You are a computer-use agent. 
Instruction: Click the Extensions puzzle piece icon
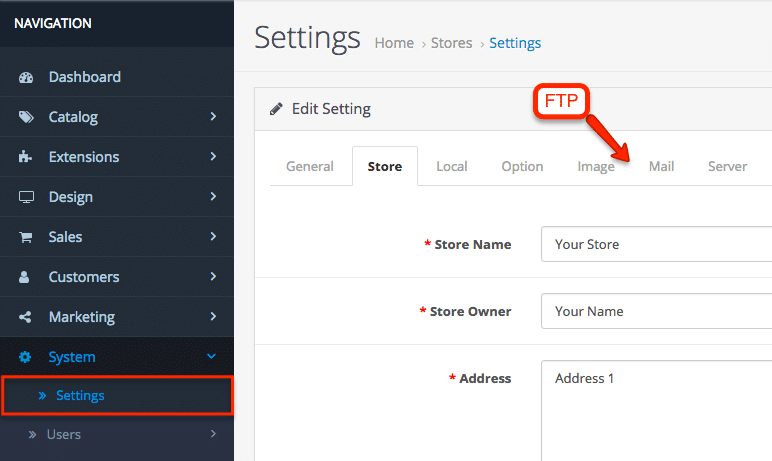[x=25, y=157]
